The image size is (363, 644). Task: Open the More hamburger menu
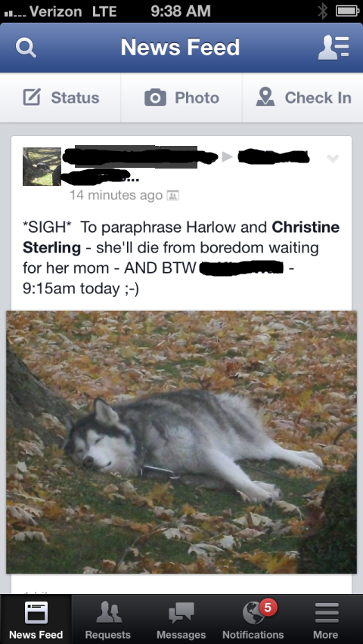(327, 613)
